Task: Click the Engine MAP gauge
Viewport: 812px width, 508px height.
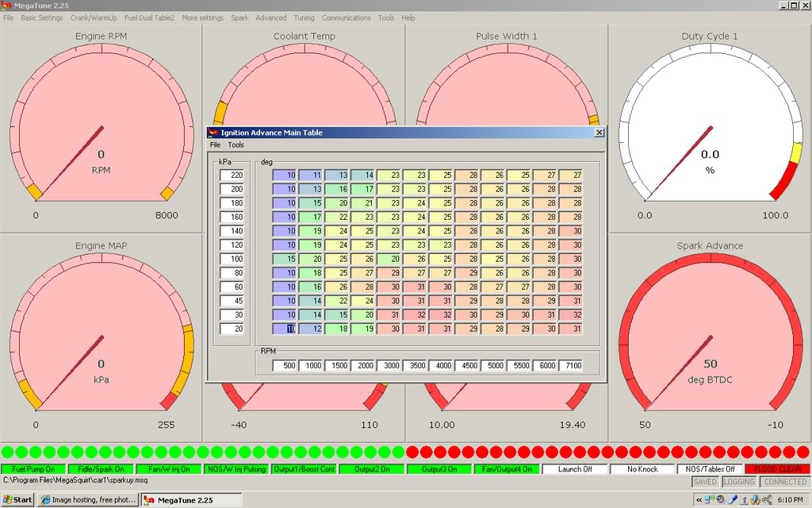Action: point(101,339)
